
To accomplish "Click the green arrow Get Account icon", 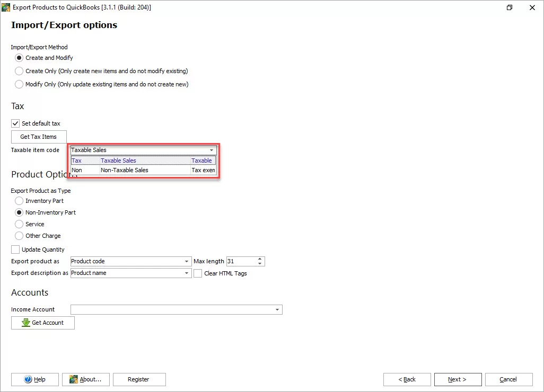I will pos(25,323).
